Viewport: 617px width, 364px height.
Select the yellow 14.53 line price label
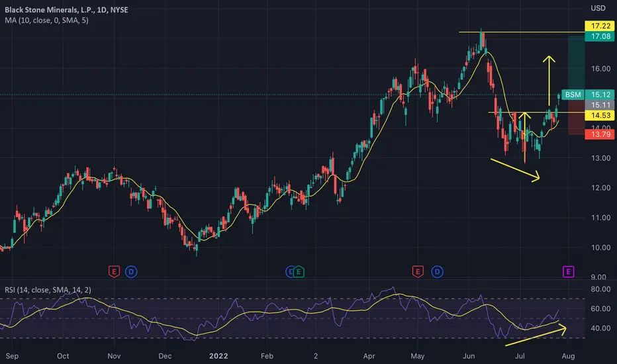pyautogui.click(x=600, y=115)
